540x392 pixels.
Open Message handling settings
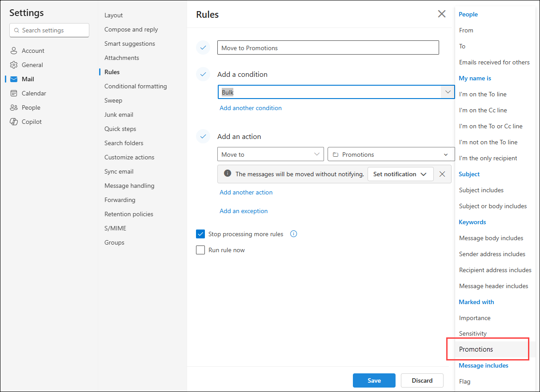129,186
